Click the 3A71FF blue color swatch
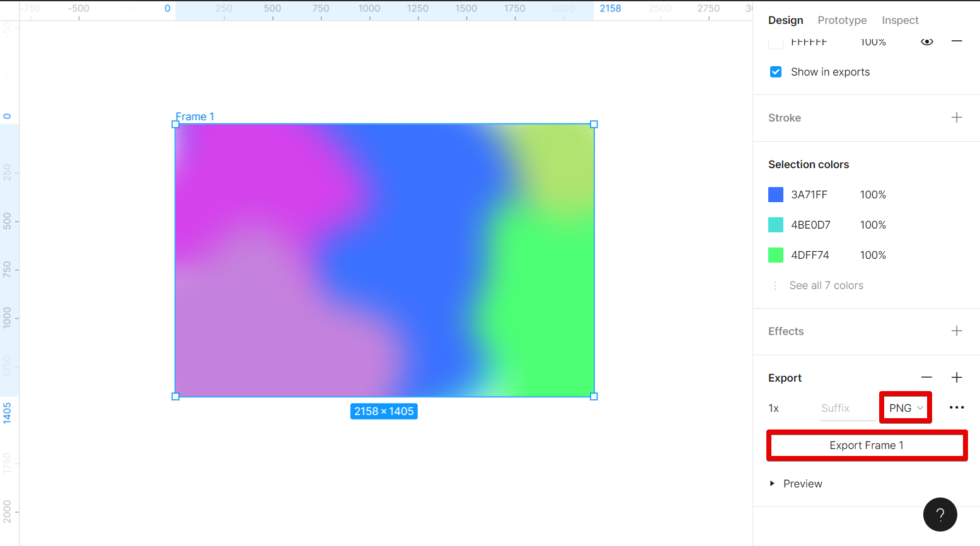The image size is (980, 546). [x=776, y=195]
